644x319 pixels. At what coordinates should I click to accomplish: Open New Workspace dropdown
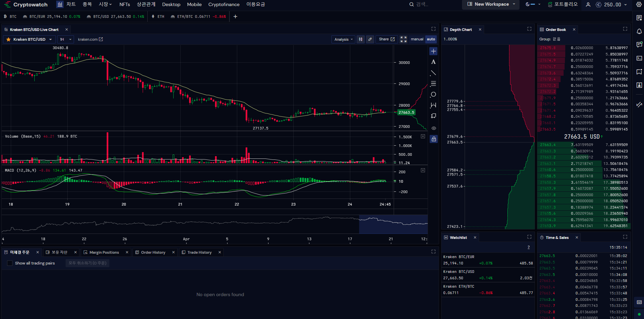point(491,4)
